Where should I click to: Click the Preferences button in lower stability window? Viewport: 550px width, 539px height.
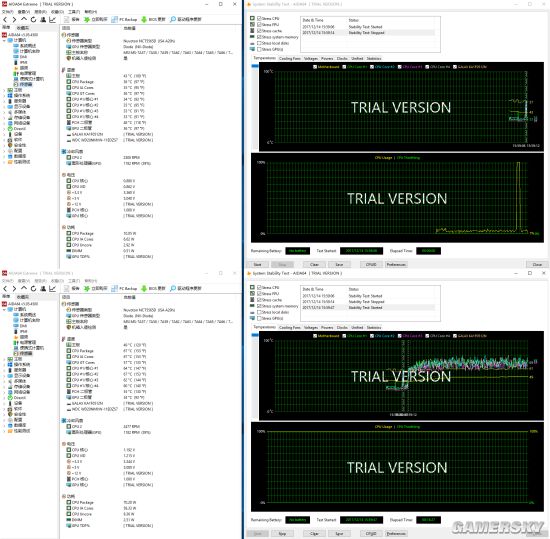(x=396, y=533)
